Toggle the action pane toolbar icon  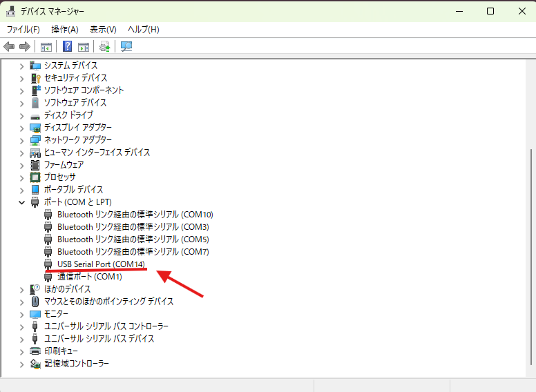(84, 46)
